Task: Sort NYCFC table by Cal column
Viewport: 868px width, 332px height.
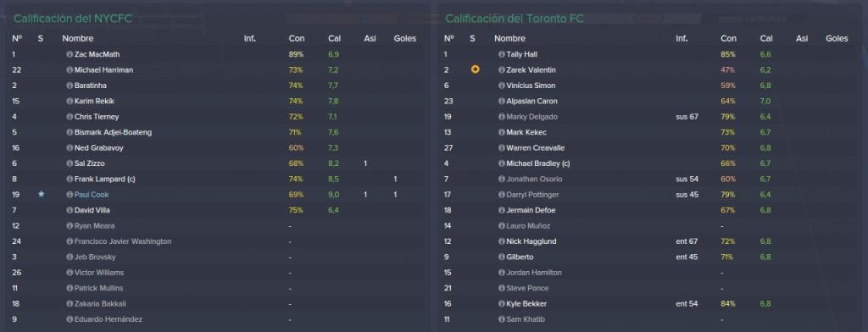Action: click(x=334, y=39)
